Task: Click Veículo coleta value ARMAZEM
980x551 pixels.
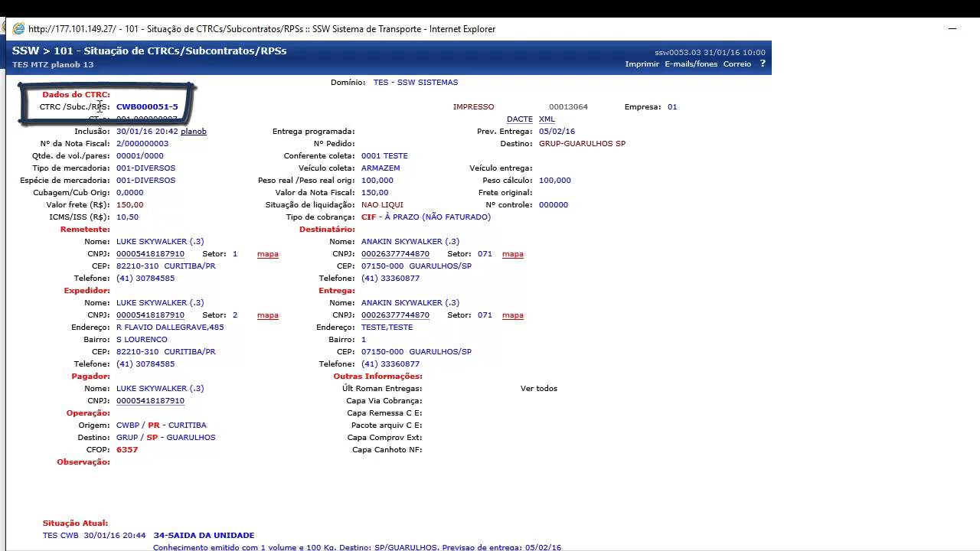Action: pos(381,168)
